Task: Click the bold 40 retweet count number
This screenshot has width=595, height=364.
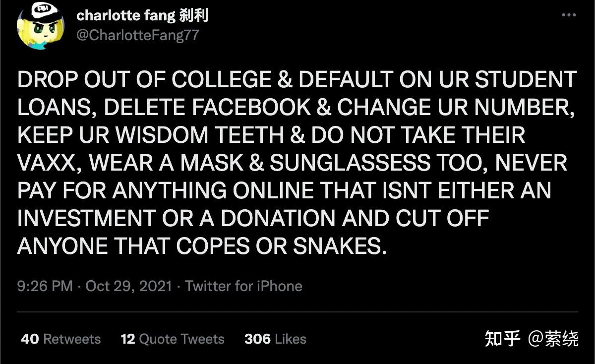Action: coord(31,339)
